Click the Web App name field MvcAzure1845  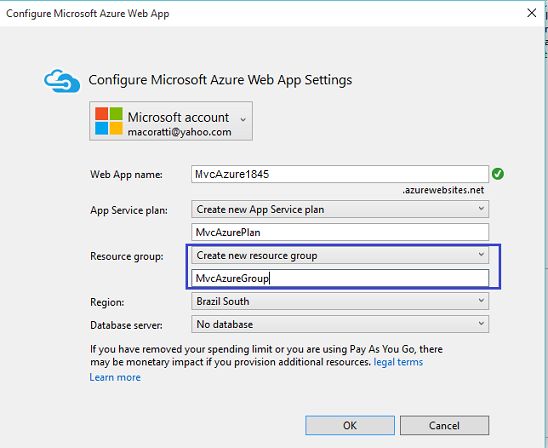340,174
